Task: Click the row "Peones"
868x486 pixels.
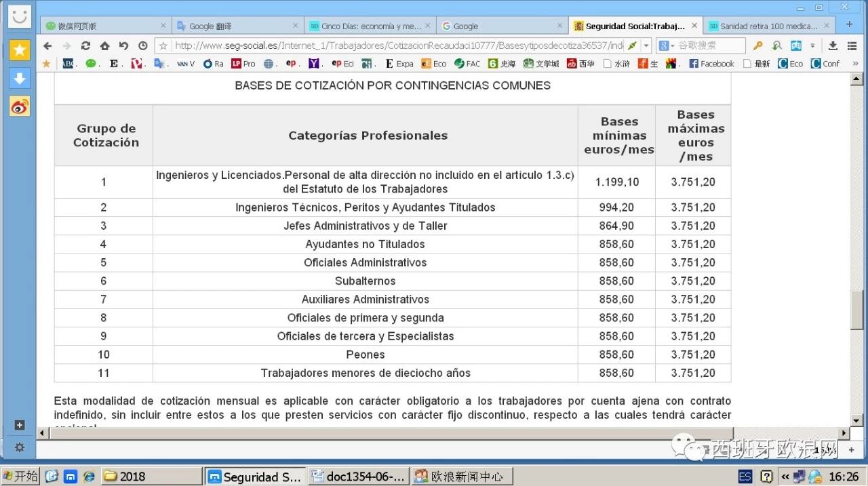Action: (x=393, y=355)
